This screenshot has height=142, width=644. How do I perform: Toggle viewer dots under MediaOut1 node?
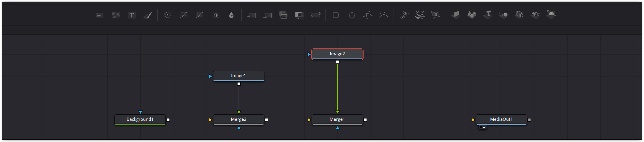(x=482, y=127)
